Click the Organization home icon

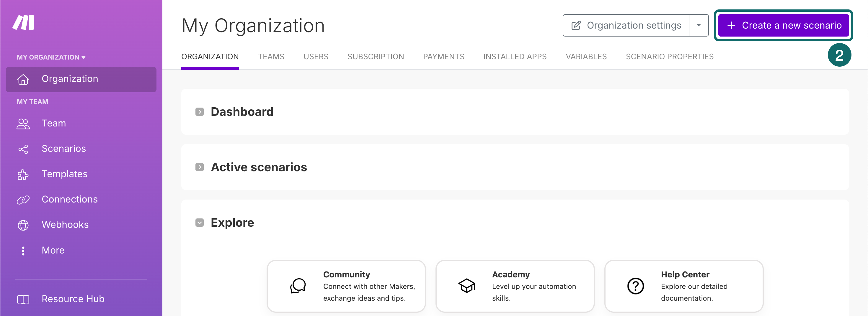click(x=23, y=79)
